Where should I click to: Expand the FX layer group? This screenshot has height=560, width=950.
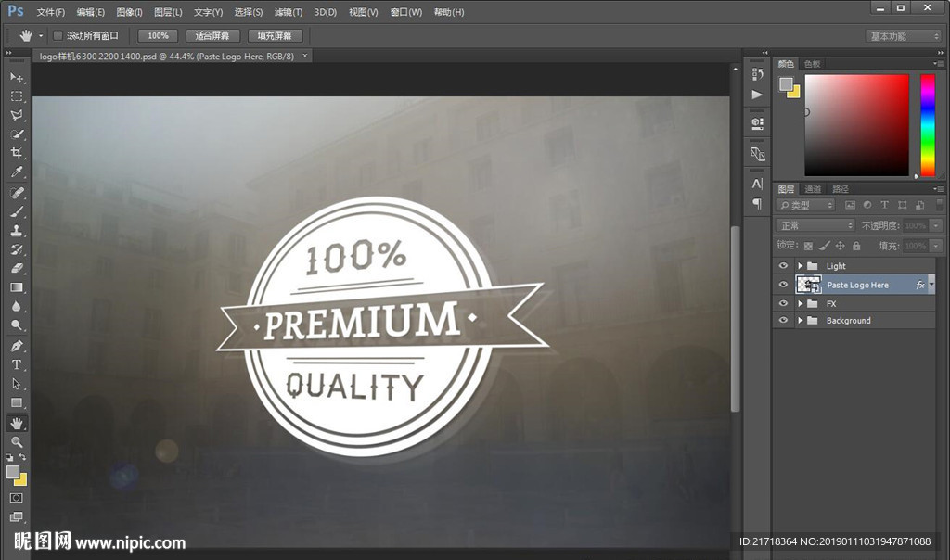pyautogui.click(x=800, y=303)
